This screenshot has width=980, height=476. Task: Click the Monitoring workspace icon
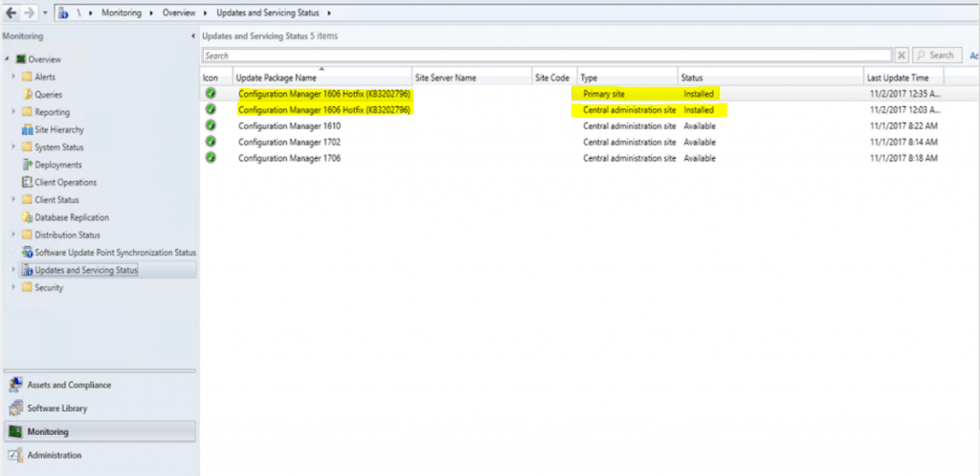point(16,432)
